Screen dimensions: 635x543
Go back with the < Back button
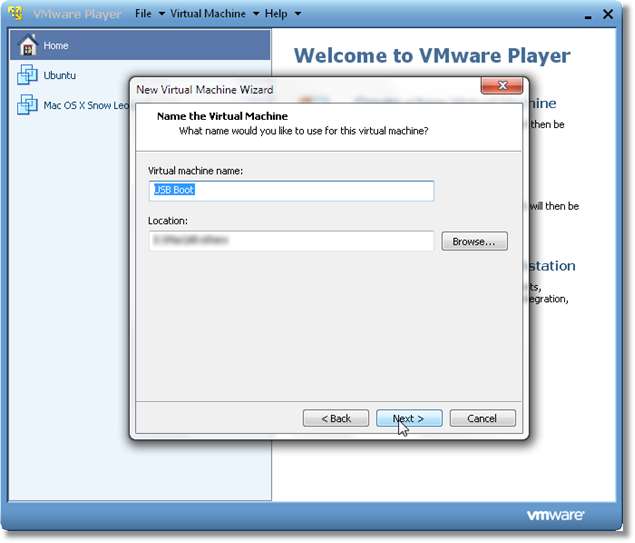[x=336, y=418]
